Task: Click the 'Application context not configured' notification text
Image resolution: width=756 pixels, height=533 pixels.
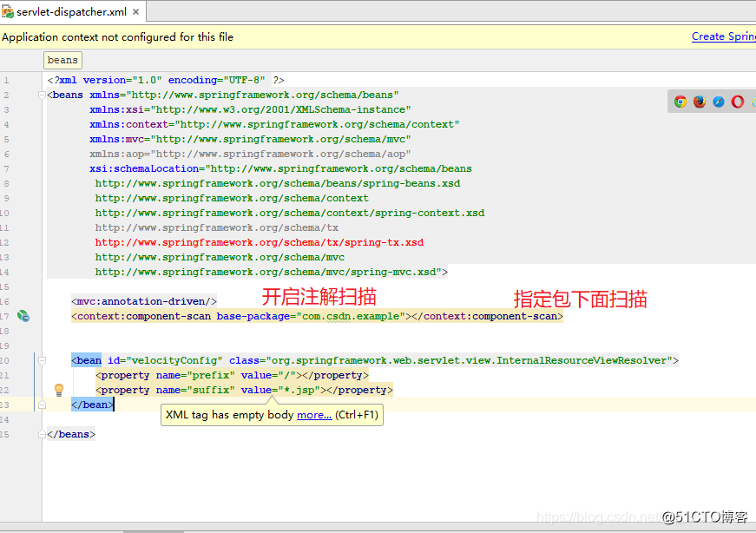Action: point(118,36)
